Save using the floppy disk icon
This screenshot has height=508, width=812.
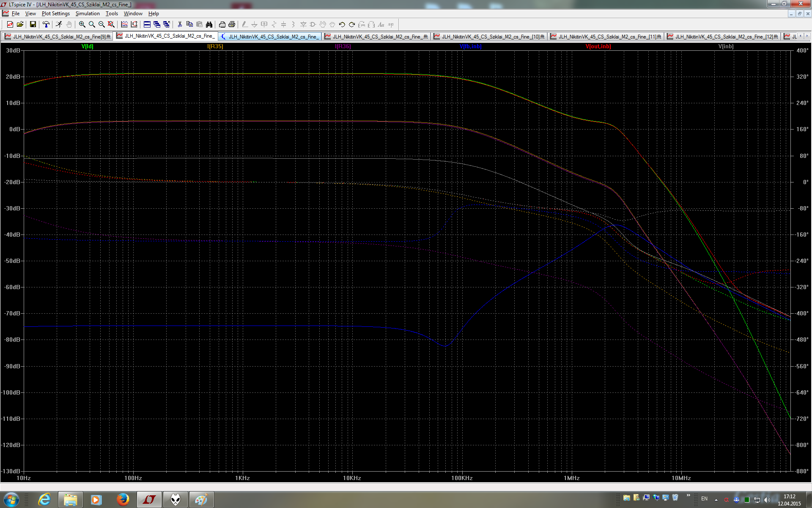33,25
